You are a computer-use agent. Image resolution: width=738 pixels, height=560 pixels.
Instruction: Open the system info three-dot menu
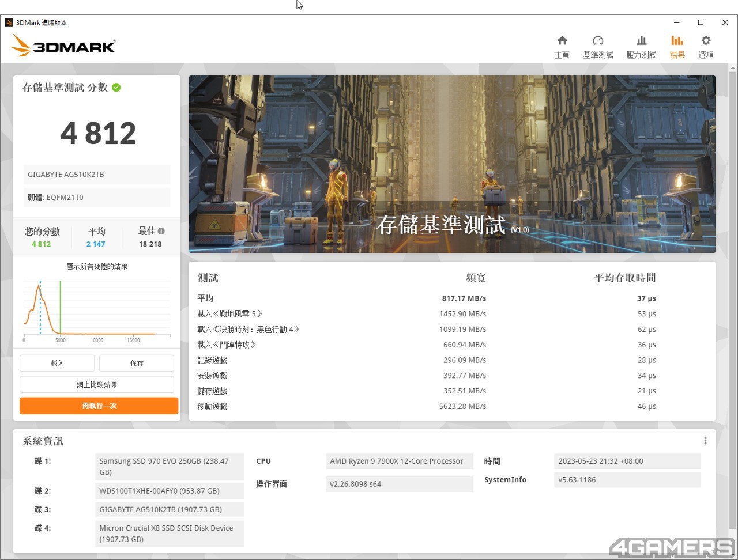tap(705, 441)
